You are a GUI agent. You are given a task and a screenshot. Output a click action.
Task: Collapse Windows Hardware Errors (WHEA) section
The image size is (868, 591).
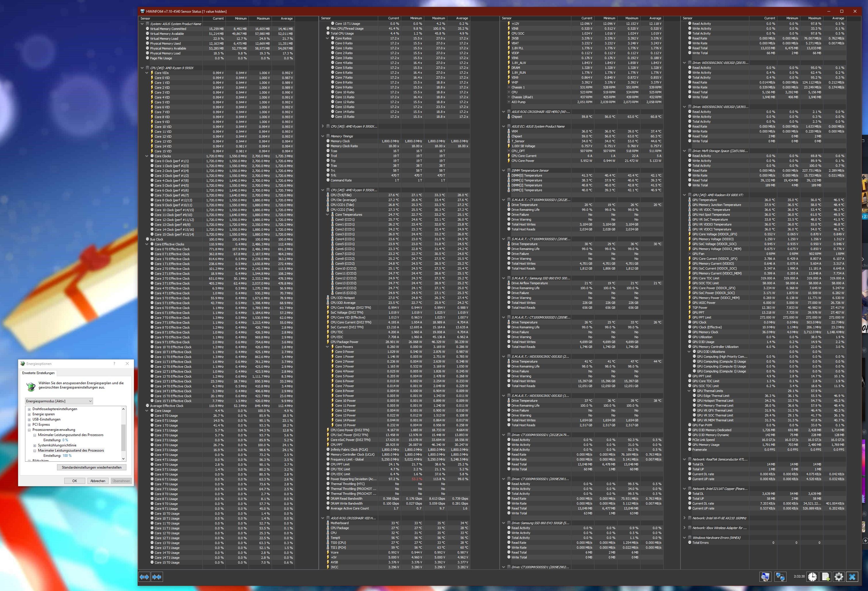[x=684, y=538]
